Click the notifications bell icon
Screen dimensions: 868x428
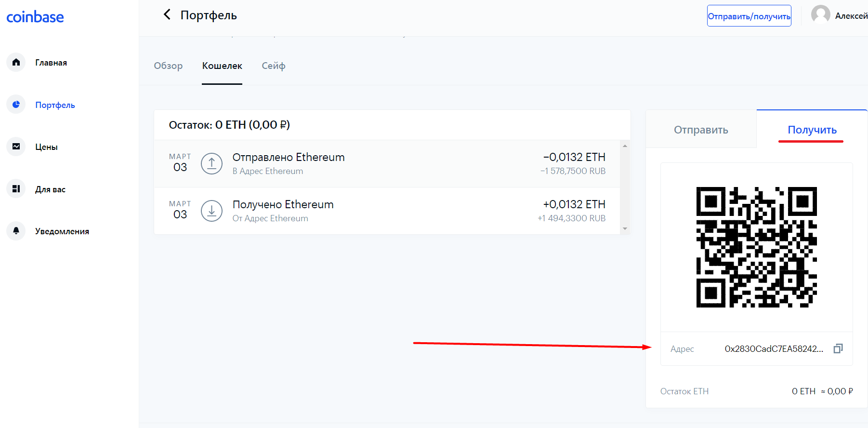pos(16,231)
